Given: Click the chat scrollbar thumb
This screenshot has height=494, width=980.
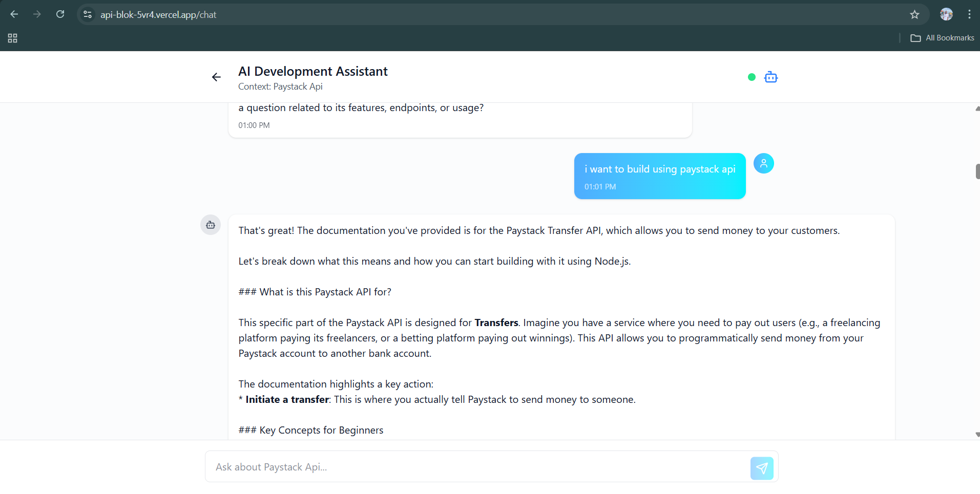Looking at the screenshot, I should pyautogui.click(x=977, y=171).
